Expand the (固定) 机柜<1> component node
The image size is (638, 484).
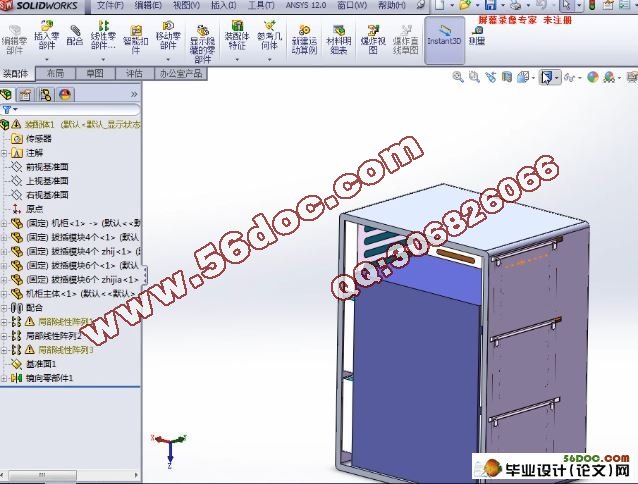click(4, 223)
